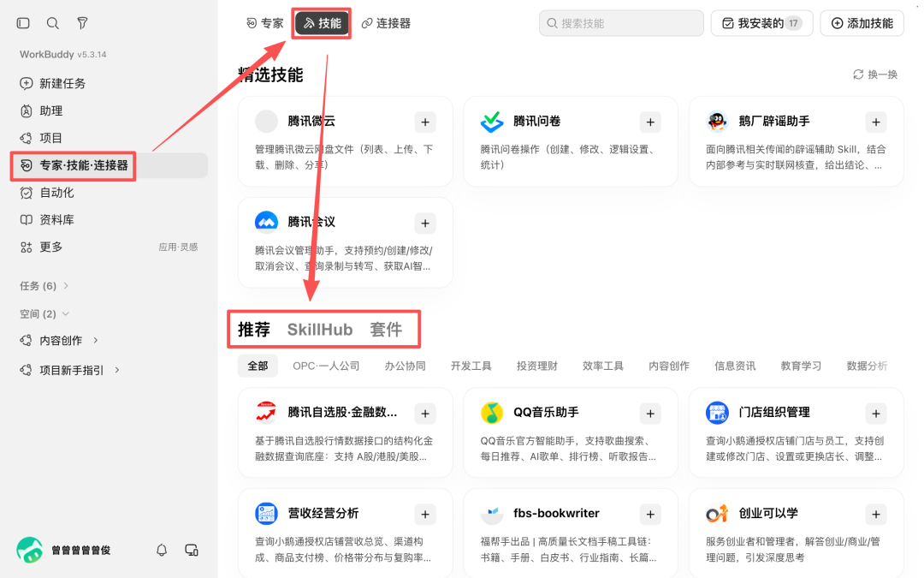Click the QQ音乐助手 logo
Image resolution: width=924 pixels, height=578 pixels.
pos(491,413)
